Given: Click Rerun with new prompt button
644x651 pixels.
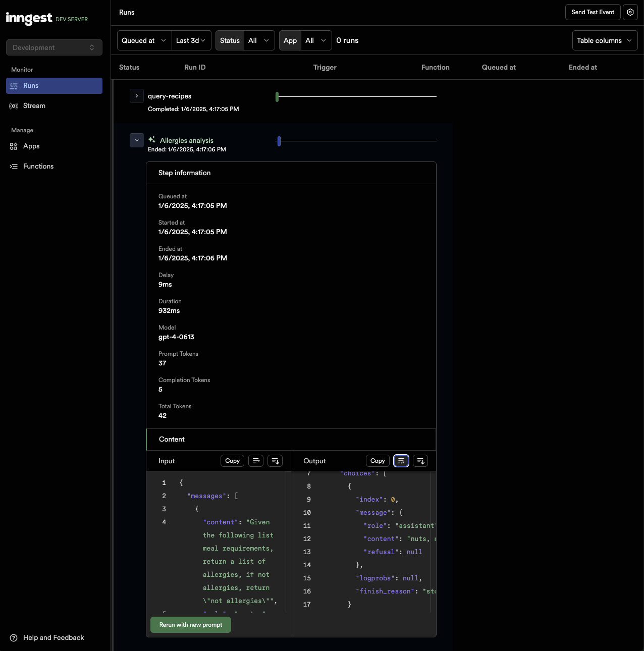Looking at the screenshot, I should [x=191, y=625].
